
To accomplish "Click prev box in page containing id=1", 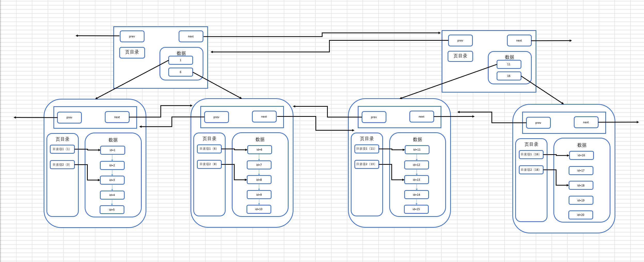I will 69,118.
